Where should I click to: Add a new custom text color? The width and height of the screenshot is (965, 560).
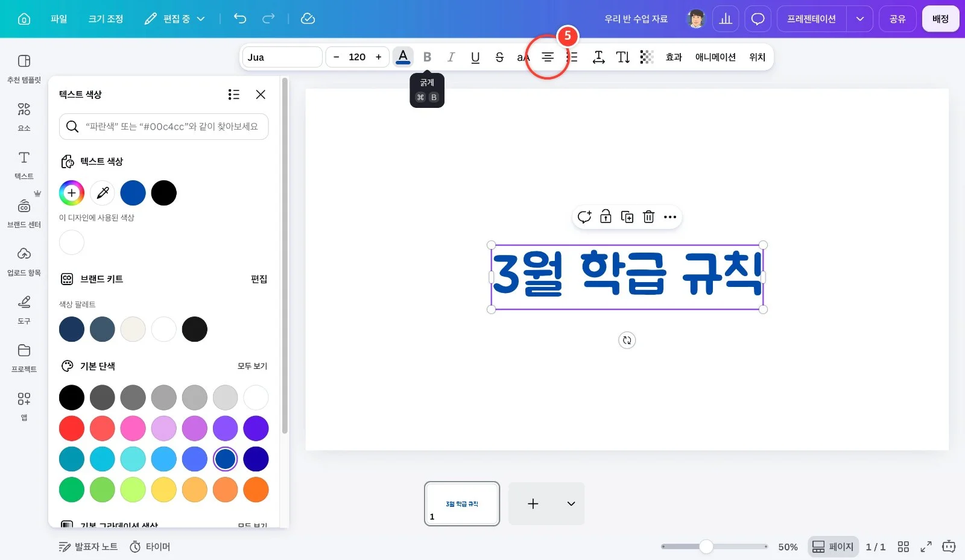tap(72, 193)
